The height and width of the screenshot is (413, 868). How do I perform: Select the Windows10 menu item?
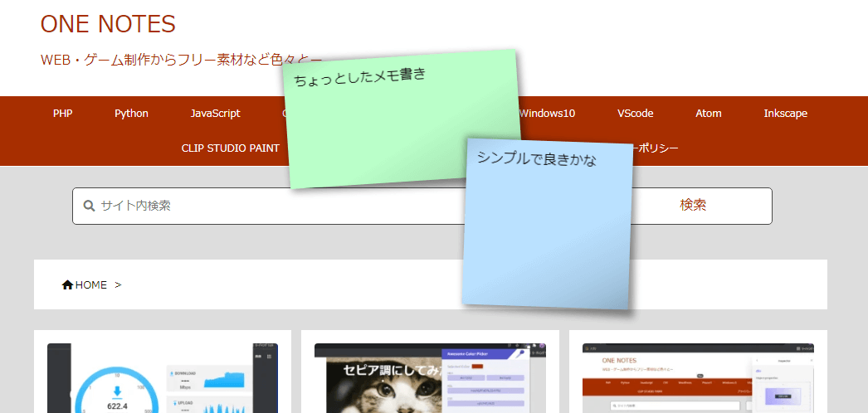coord(548,114)
